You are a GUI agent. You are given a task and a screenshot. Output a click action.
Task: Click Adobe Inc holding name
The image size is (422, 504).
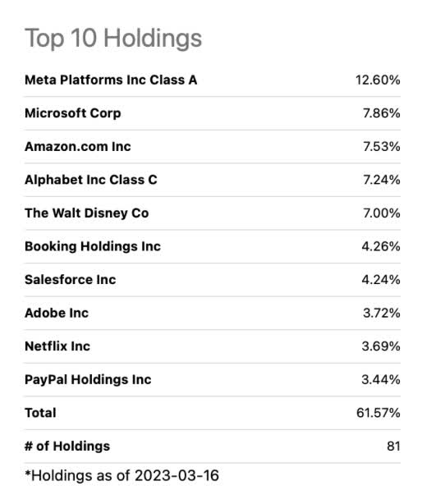pyautogui.click(x=57, y=313)
